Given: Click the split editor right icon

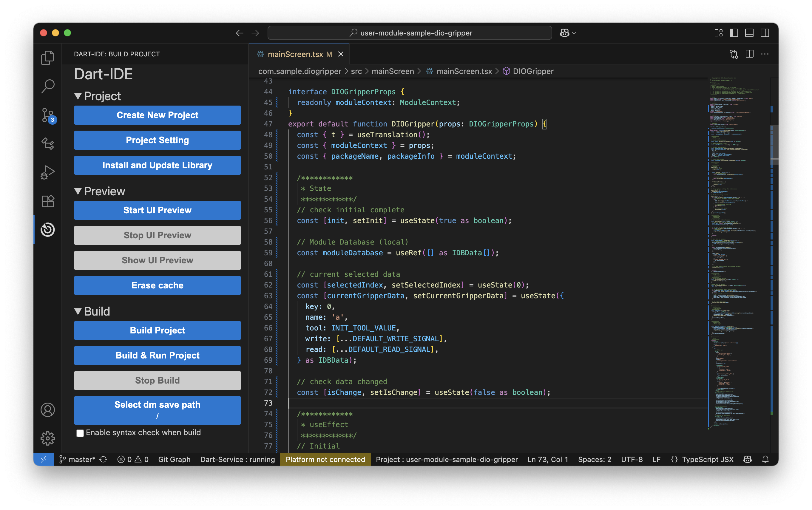Looking at the screenshot, I should pos(749,54).
